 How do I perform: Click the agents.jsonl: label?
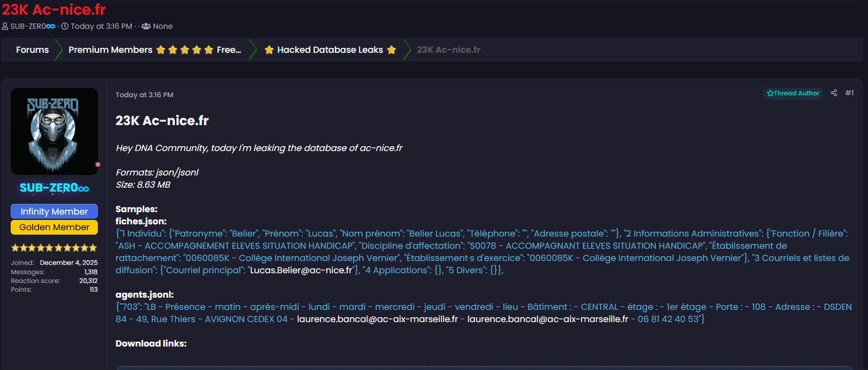(144, 295)
